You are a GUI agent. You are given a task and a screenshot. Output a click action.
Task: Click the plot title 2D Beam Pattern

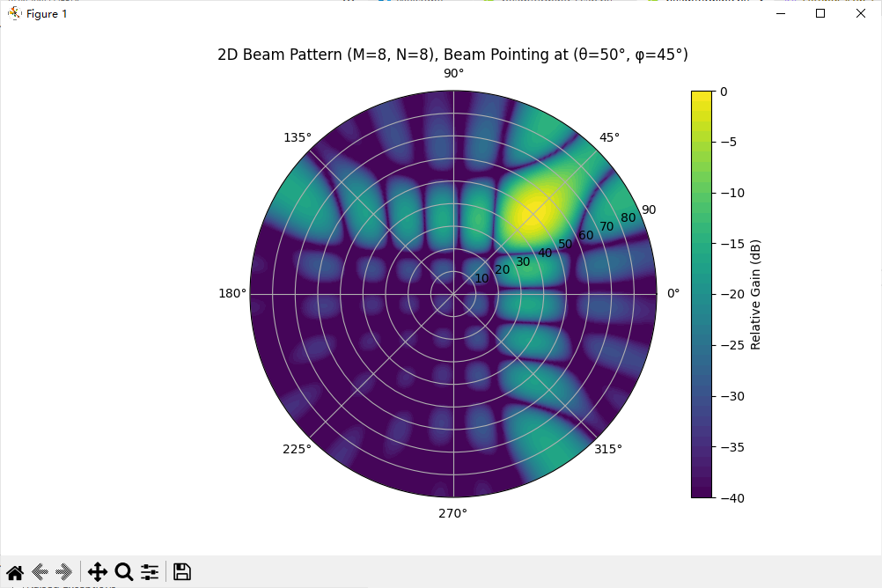[452, 55]
